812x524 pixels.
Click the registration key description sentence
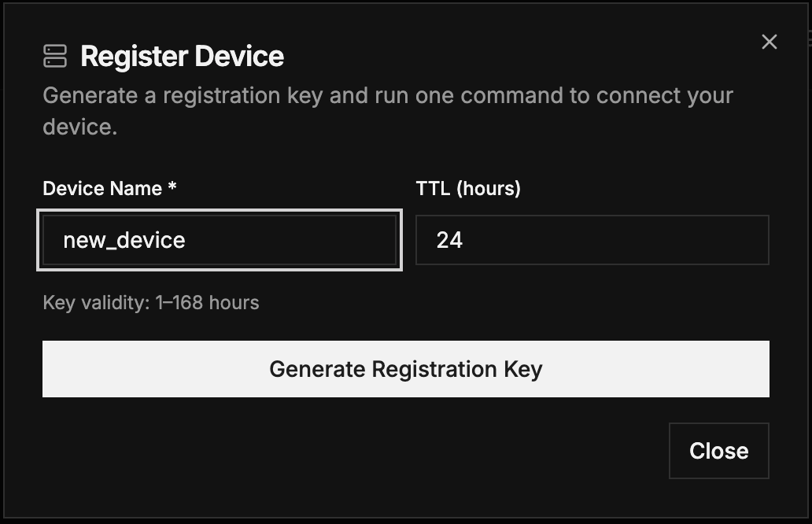coord(388,111)
